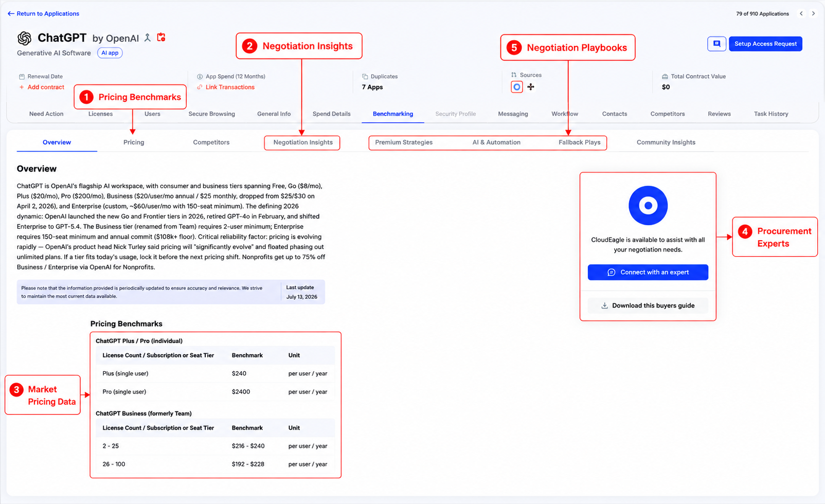Image resolution: width=825 pixels, height=504 pixels.
Task: Click Setup Access Request button
Action: coord(765,44)
